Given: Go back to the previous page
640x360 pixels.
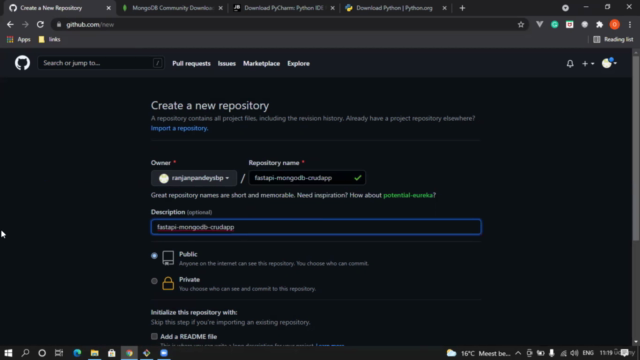Looking at the screenshot, I should tap(10, 24).
